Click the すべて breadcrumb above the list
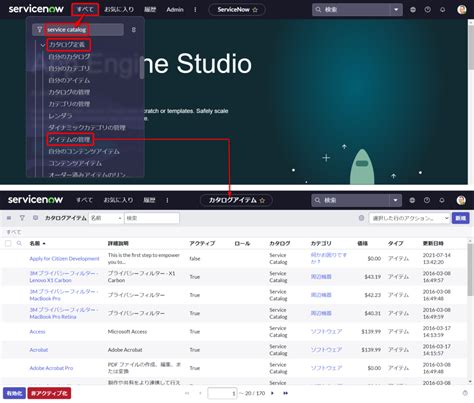The height and width of the screenshot is (403, 474). (x=13, y=232)
